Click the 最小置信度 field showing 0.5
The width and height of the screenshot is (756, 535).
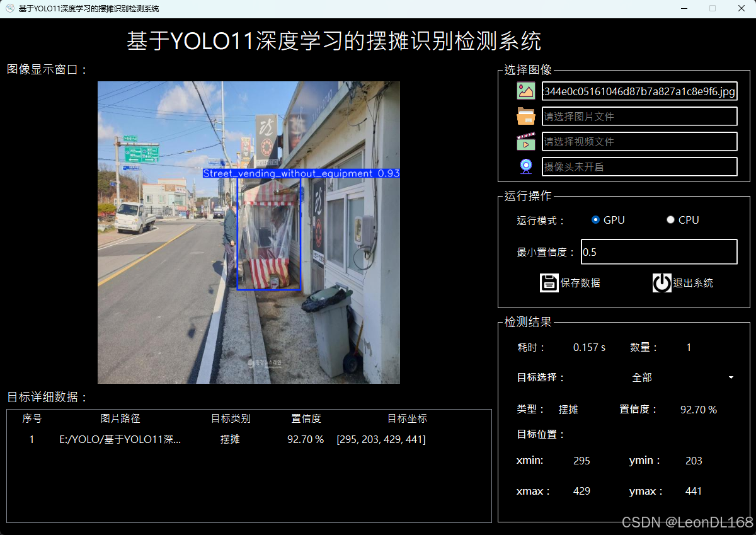pyautogui.click(x=658, y=252)
